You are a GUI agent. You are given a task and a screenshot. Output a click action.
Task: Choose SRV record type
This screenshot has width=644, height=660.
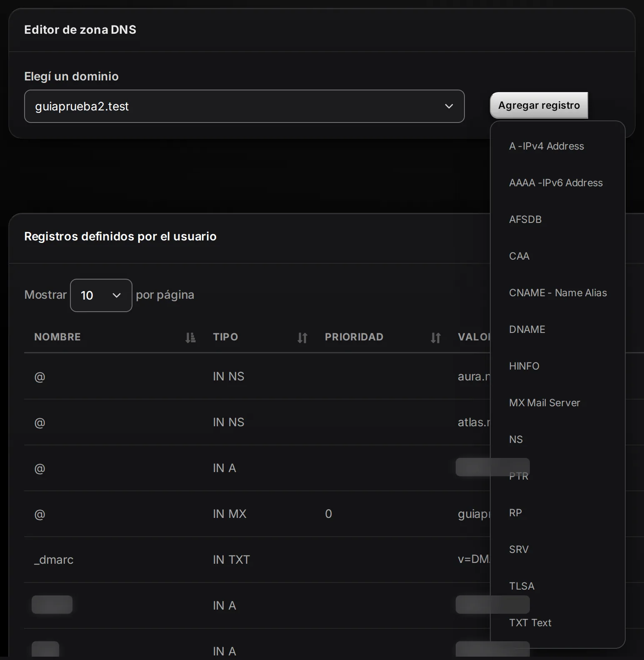pyautogui.click(x=519, y=550)
